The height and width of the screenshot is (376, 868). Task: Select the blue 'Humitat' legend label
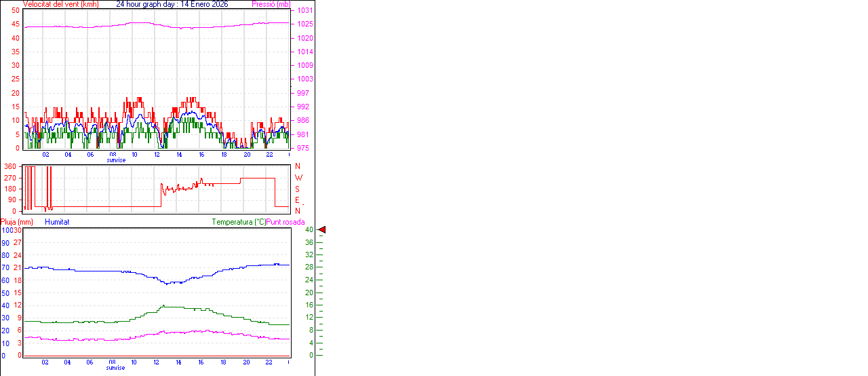[57, 222]
